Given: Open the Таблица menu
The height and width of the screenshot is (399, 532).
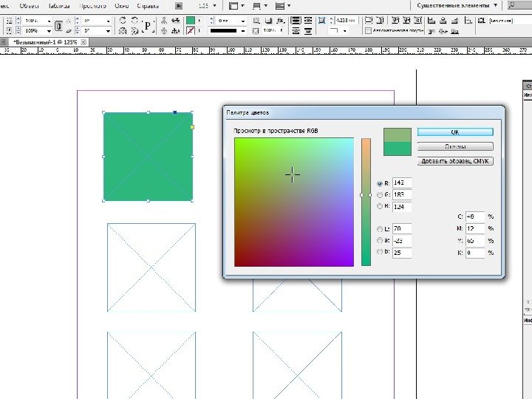Looking at the screenshot, I should (58, 6).
